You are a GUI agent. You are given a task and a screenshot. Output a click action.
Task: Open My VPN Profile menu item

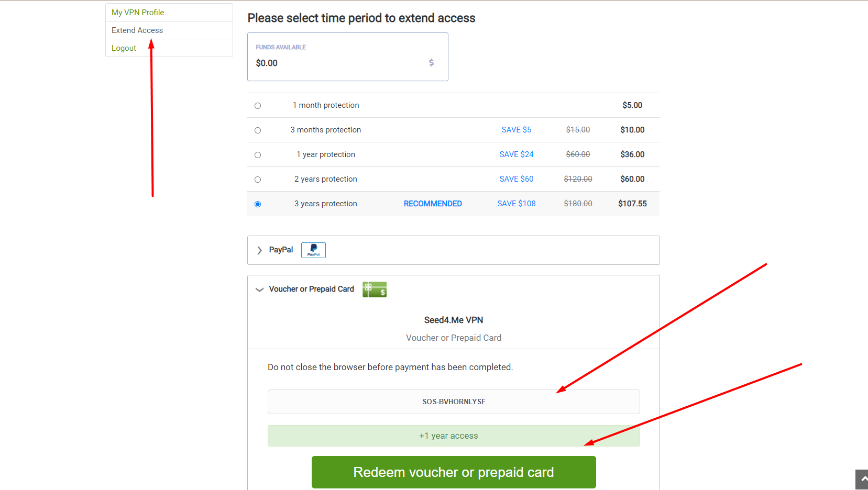[x=138, y=13]
